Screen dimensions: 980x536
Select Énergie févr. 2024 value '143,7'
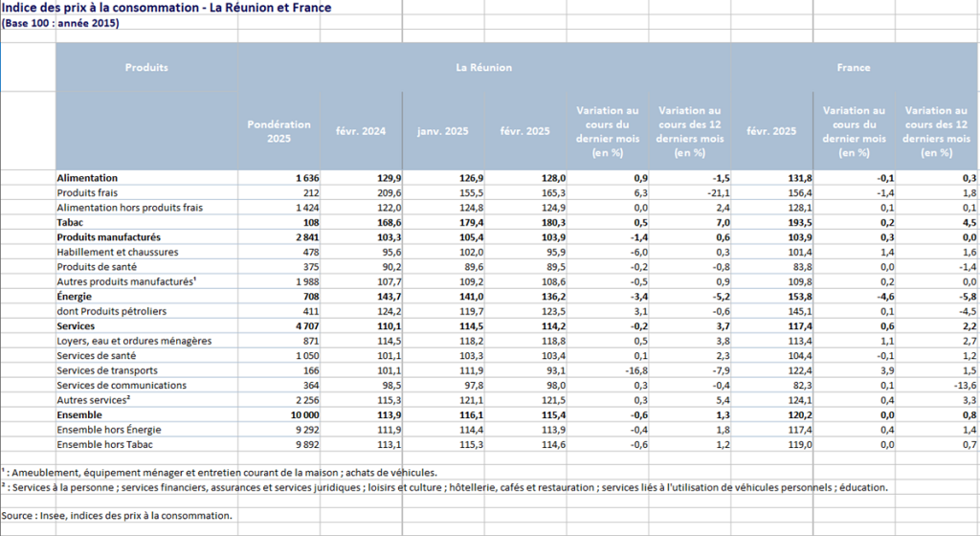(390, 297)
